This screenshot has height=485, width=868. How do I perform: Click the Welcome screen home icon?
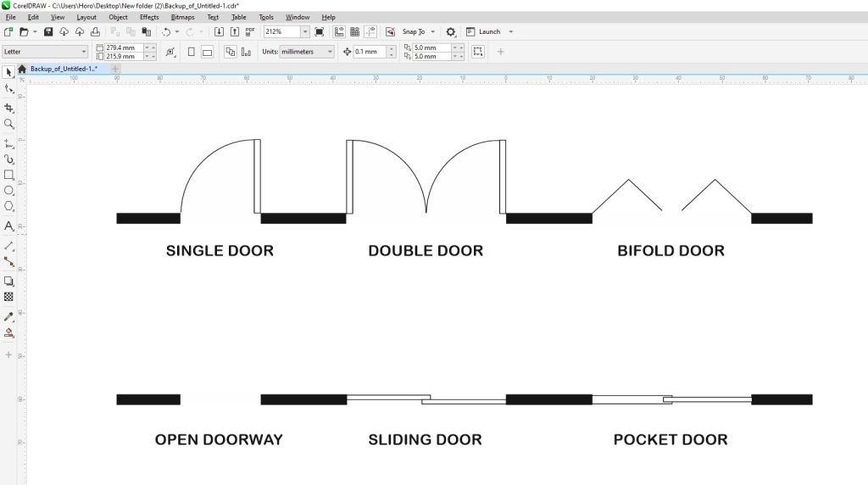click(x=21, y=69)
